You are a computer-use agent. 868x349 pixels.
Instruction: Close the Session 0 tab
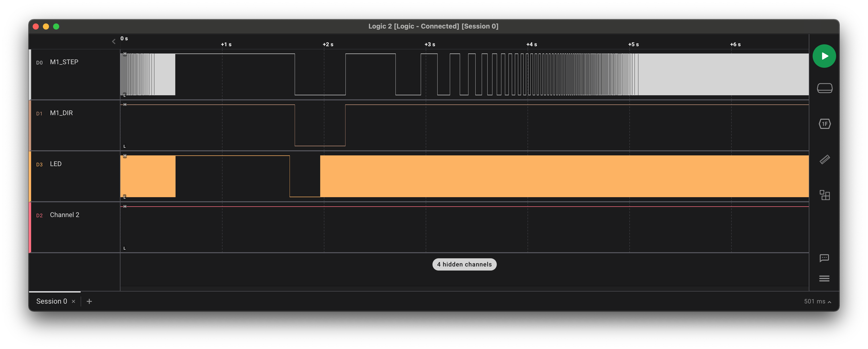pos(73,302)
